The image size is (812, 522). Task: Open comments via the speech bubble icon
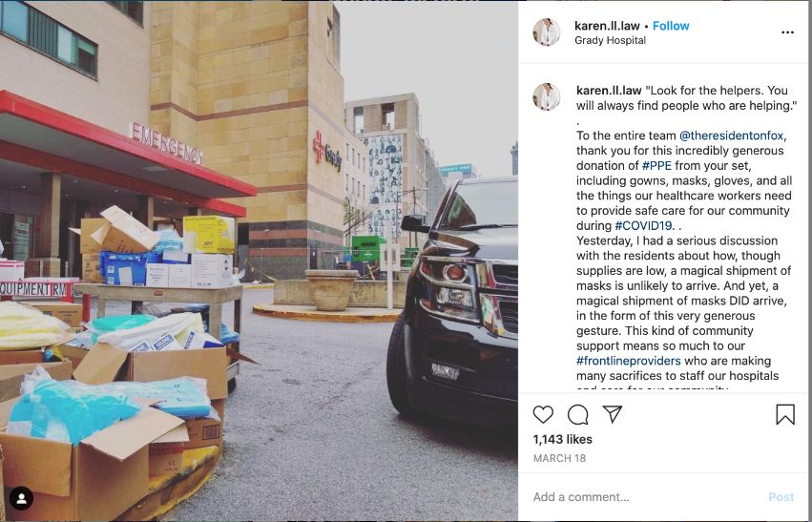[577, 415]
